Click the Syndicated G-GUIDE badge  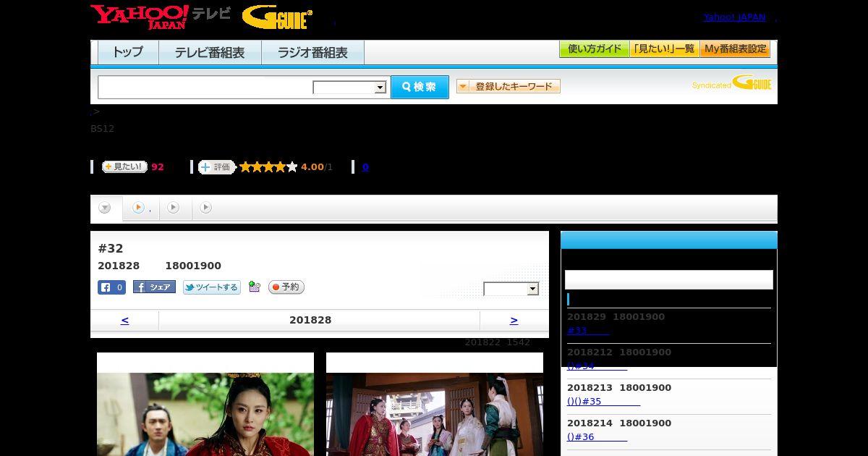coord(732,83)
